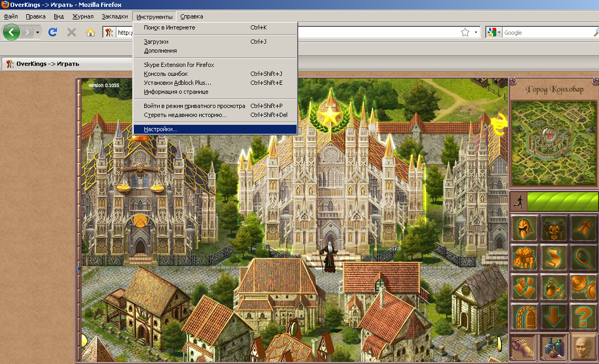Bookmark page with the star icon
The image size is (599, 364).
pos(465,33)
